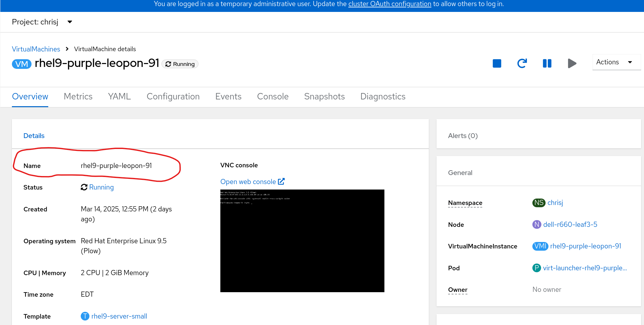
Task: Open the Actions dropdown
Action: click(616, 62)
